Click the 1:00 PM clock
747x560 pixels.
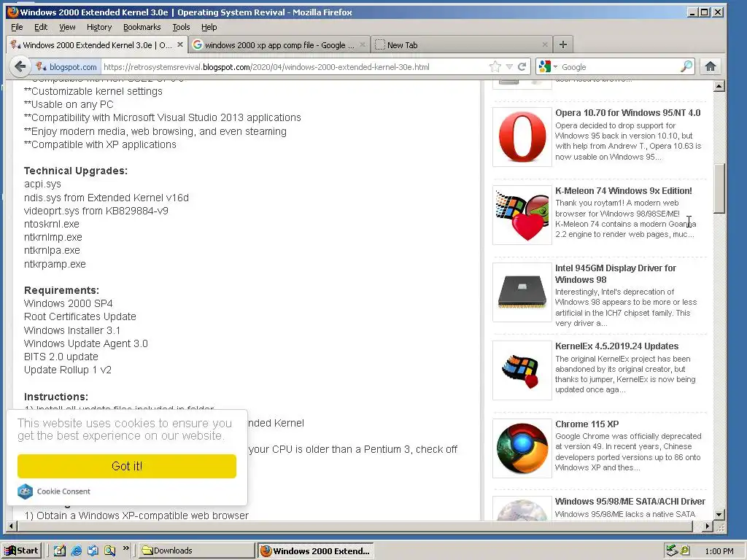point(719,551)
